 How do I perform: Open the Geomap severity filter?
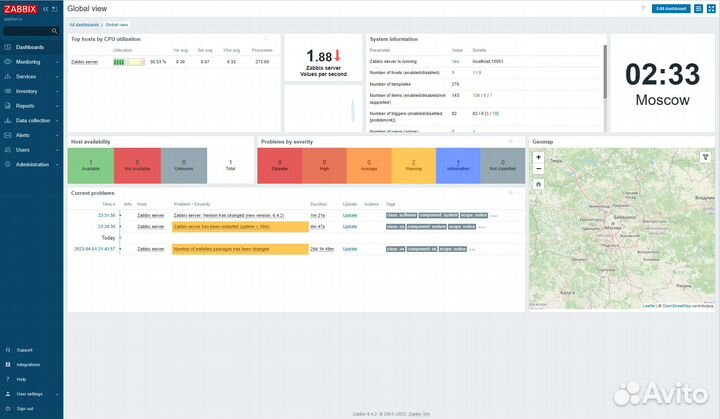pyautogui.click(x=705, y=157)
